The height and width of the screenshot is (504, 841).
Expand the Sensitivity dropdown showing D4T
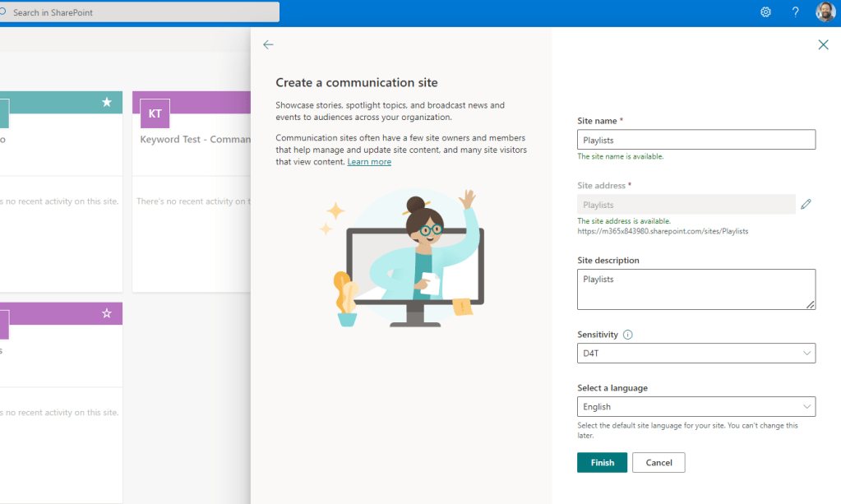696,354
